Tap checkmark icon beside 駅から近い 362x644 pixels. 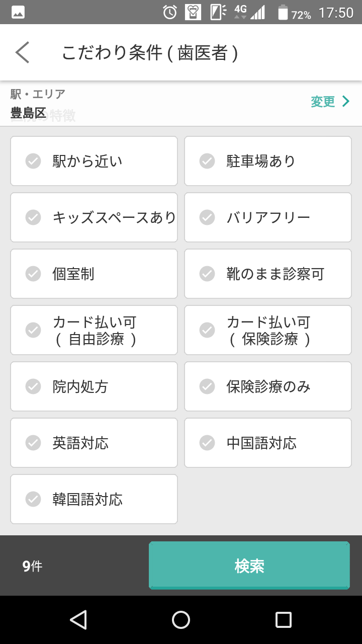(x=33, y=161)
